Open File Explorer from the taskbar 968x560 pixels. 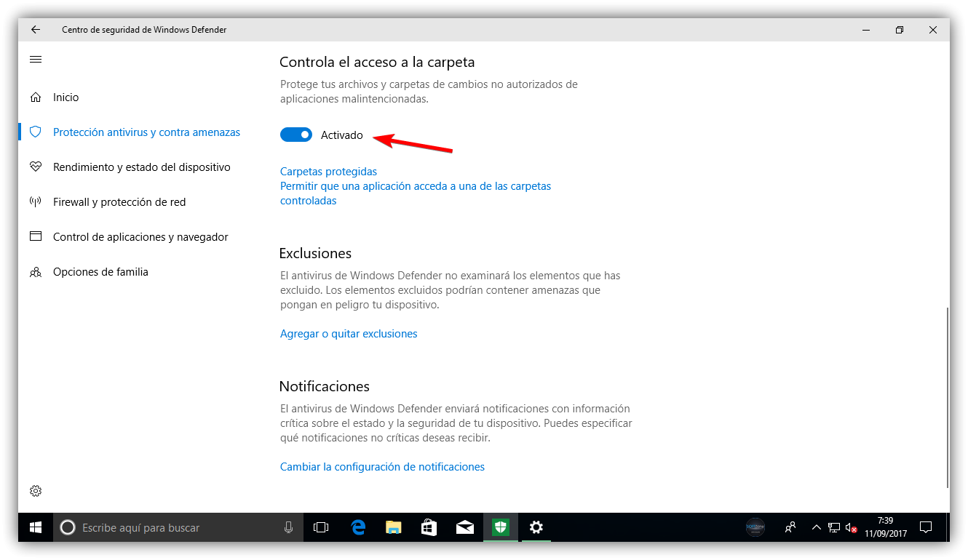point(394,527)
